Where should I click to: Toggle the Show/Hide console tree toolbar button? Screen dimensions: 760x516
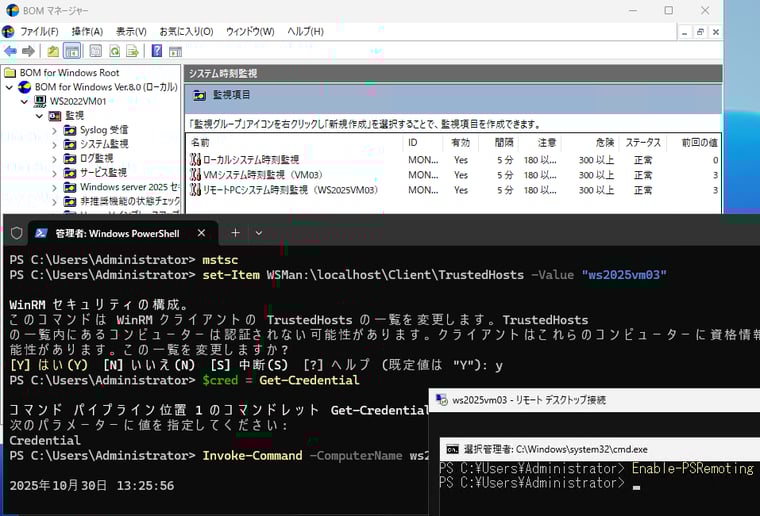72,50
